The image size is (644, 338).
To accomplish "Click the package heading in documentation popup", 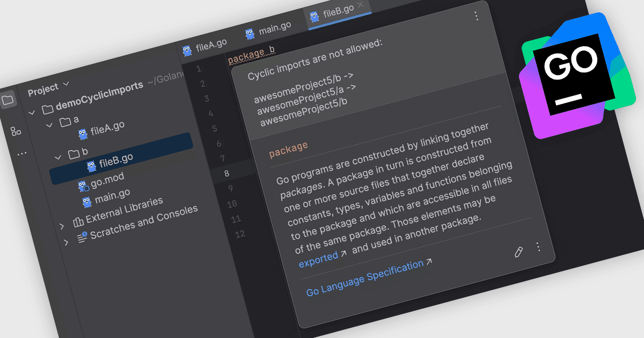I will click(289, 150).
